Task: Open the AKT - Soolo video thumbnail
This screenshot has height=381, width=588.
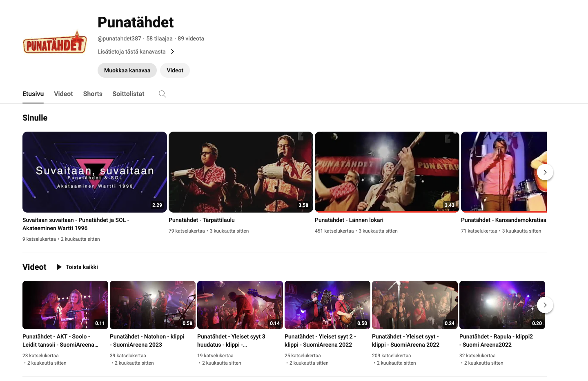Action: click(x=65, y=305)
